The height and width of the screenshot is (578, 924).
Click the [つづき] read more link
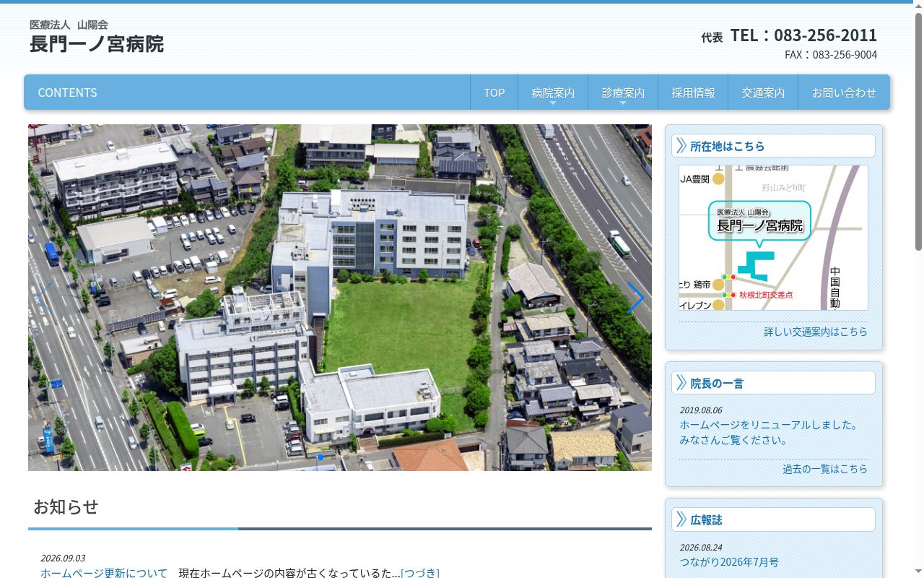420,573
